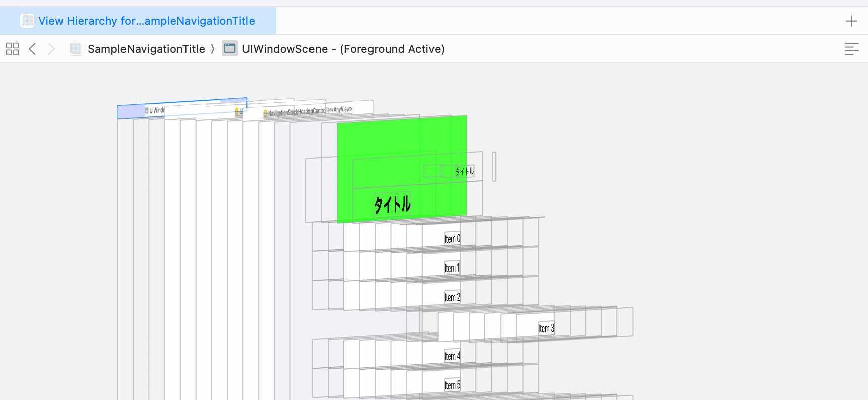Select the Item 2 label layer
This screenshot has height=400, width=868.
pos(452,297)
